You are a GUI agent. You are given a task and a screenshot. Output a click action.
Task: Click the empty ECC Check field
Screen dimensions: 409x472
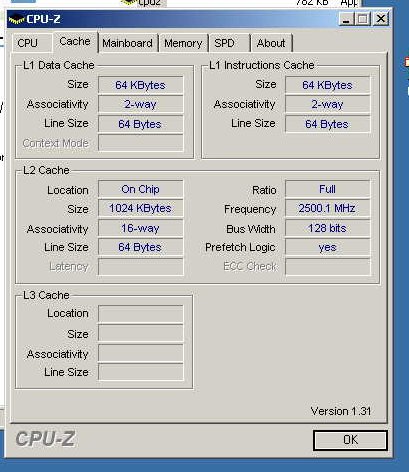(x=327, y=267)
